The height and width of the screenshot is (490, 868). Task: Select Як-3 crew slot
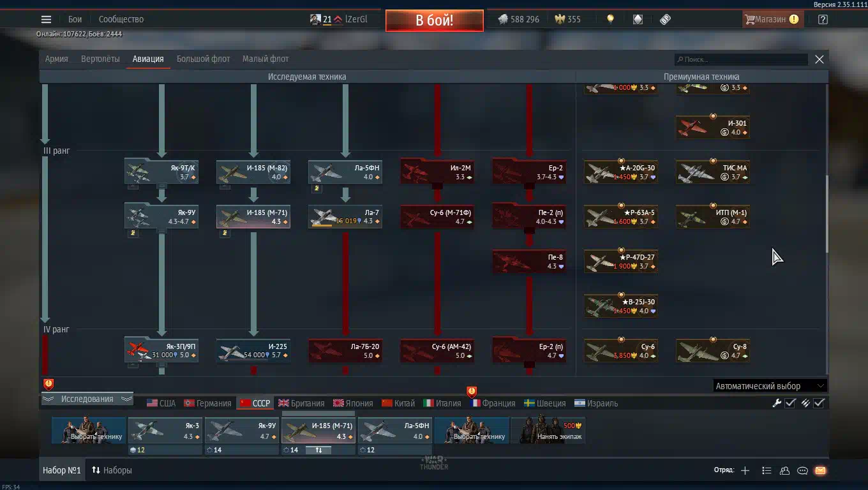click(x=165, y=431)
